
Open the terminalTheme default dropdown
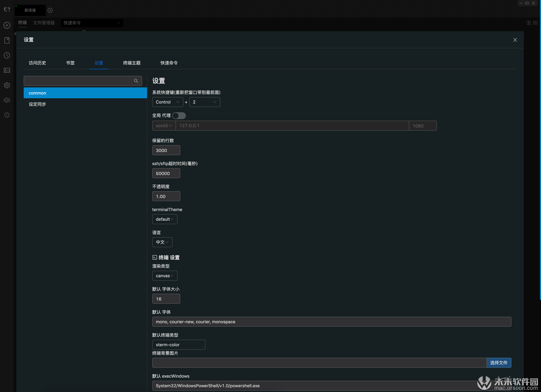point(165,219)
